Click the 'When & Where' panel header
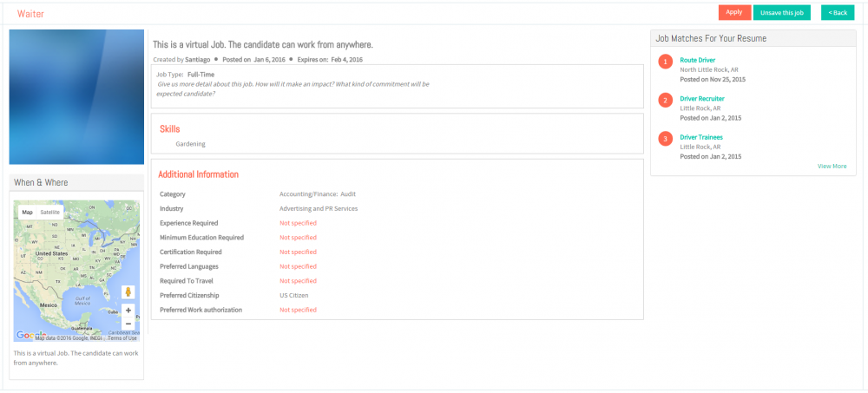Viewport: 868px width, 393px height. (x=76, y=183)
